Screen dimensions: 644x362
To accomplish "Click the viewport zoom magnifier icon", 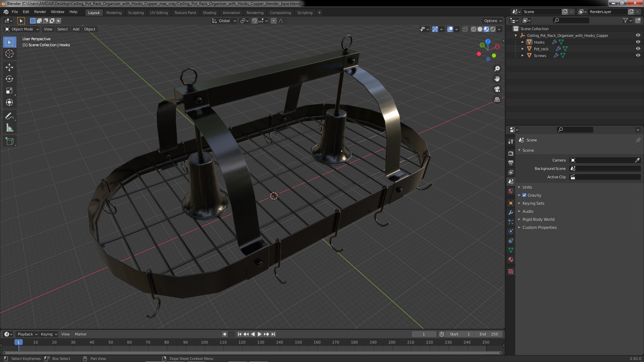I will [x=497, y=69].
